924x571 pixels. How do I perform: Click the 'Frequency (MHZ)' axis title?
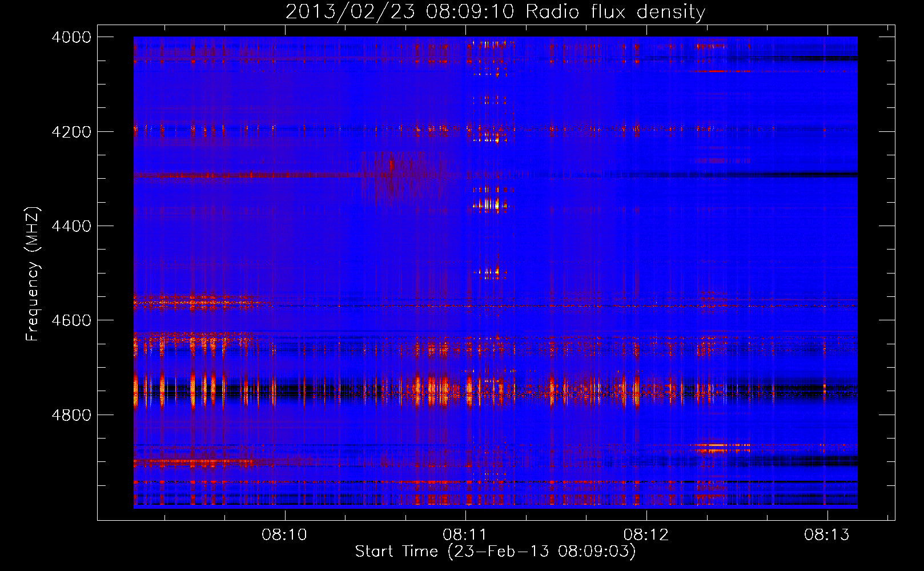tap(33, 274)
